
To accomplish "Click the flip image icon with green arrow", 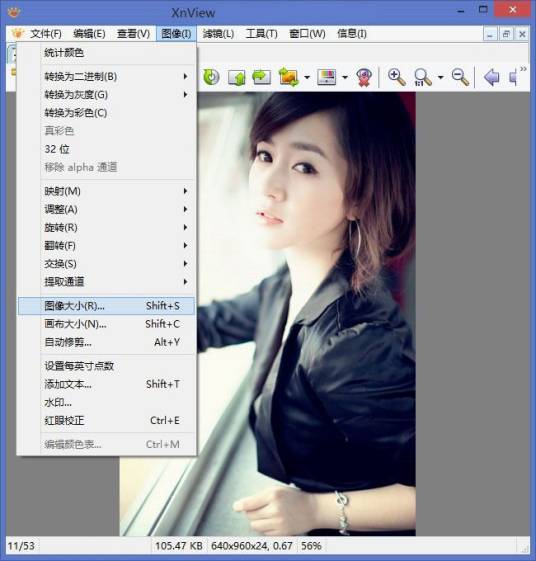I will (x=237, y=77).
